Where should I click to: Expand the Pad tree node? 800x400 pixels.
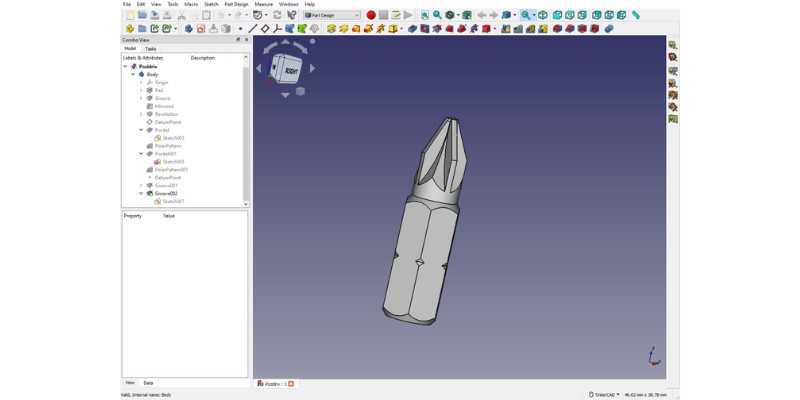(141, 90)
